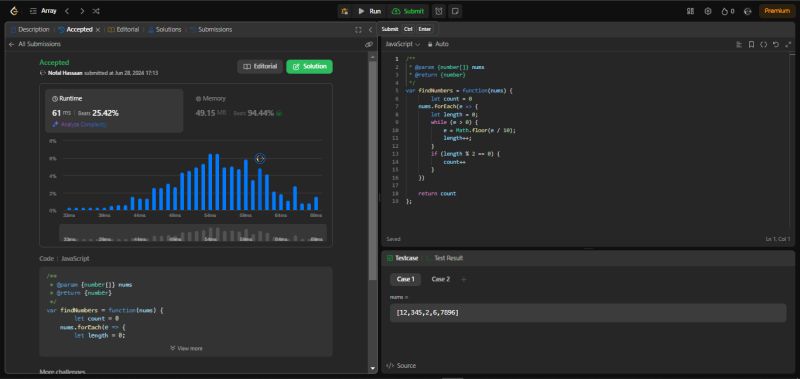Click the Analyze Complexity link
Screen dimensions: 800x379
pos(79,124)
